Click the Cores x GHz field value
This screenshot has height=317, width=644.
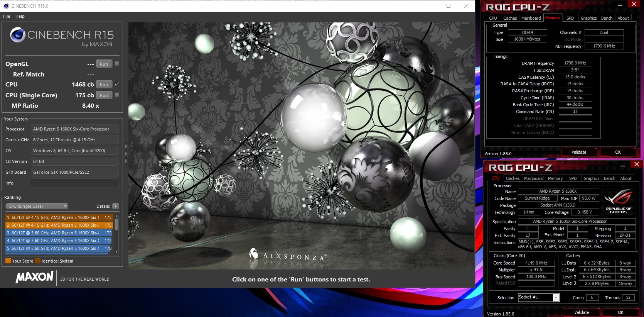75,140
